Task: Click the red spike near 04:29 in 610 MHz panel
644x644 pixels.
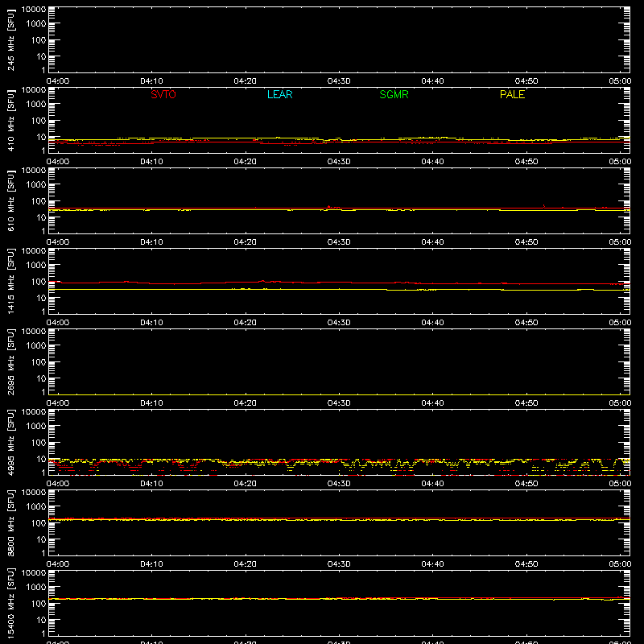Action: pyautogui.click(x=328, y=207)
